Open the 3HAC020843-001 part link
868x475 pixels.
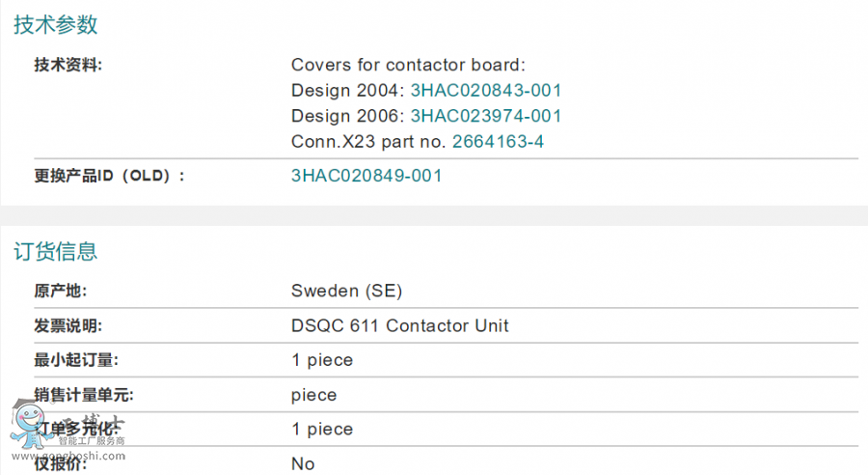(486, 91)
